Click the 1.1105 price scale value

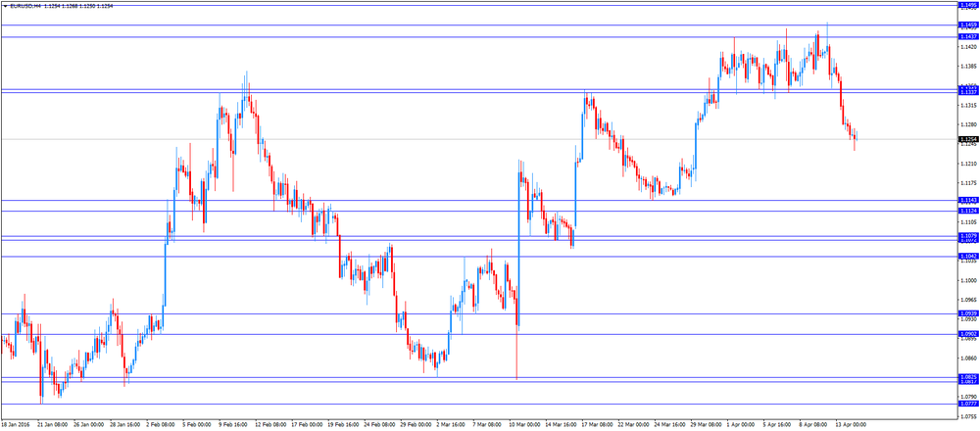coord(967,222)
